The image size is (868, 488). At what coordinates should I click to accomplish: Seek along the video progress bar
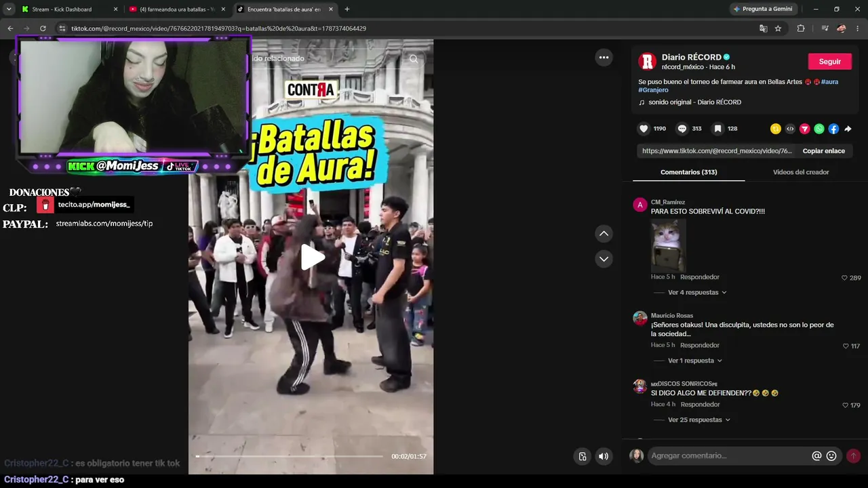pos(290,456)
